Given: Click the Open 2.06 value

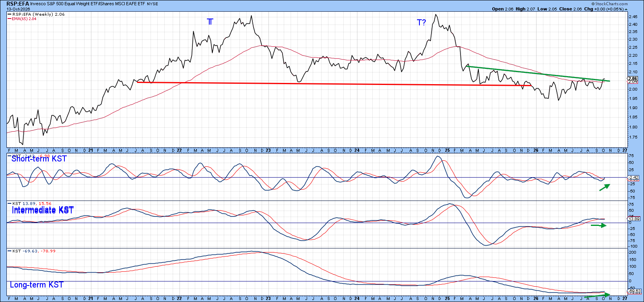Looking at the screenshot, I should point(503,9).
